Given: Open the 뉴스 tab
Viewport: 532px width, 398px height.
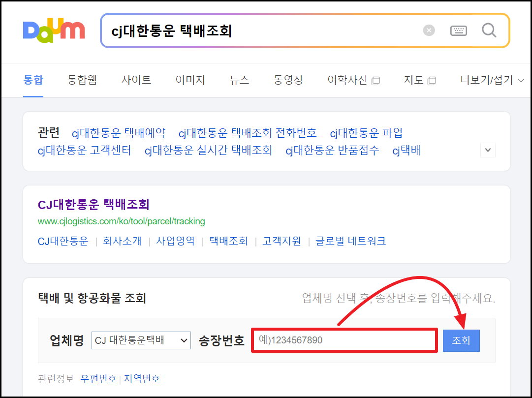Looking at the screenshot, I should coord(239,80).
